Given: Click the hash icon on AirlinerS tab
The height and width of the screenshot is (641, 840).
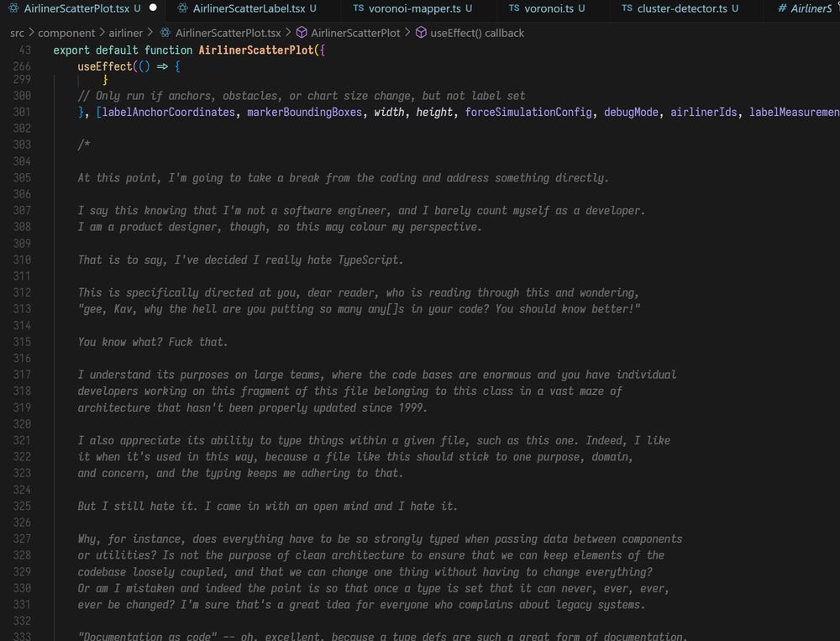Looking at the screenshot, I should [x=783, y=8].
